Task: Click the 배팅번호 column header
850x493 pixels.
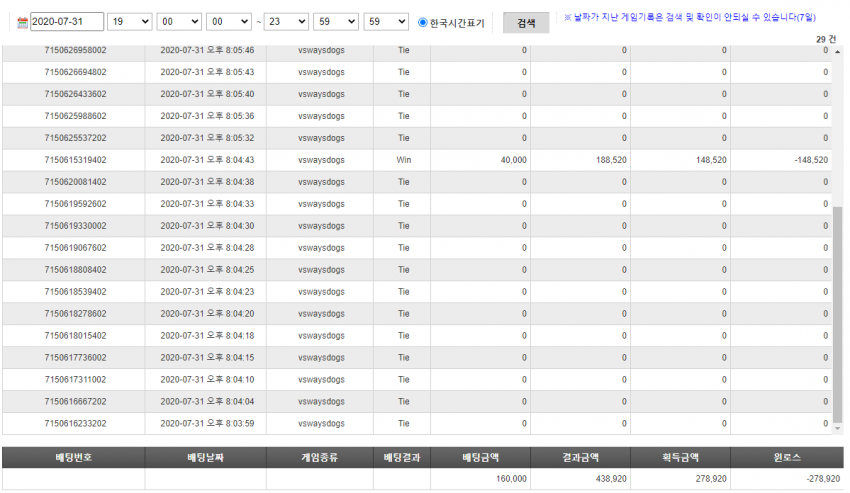Action: 73,457
